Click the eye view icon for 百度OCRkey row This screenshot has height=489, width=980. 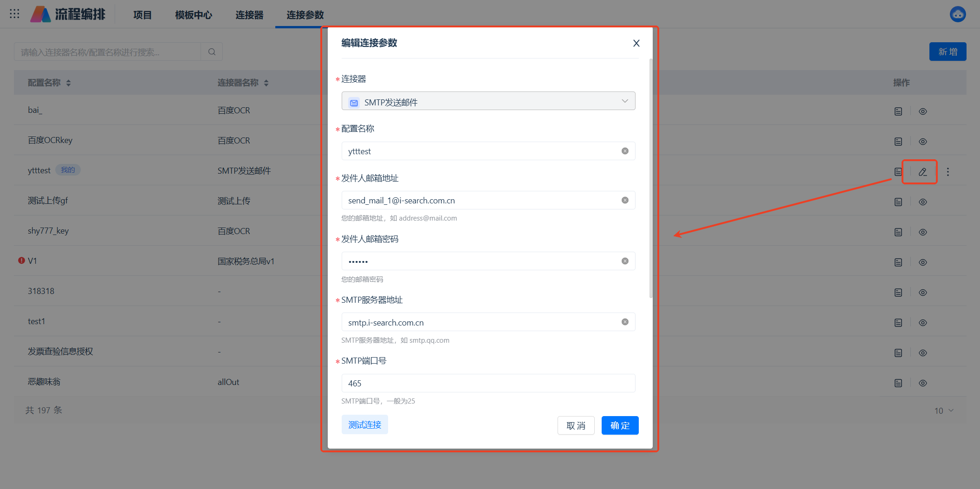click(923, 142)
